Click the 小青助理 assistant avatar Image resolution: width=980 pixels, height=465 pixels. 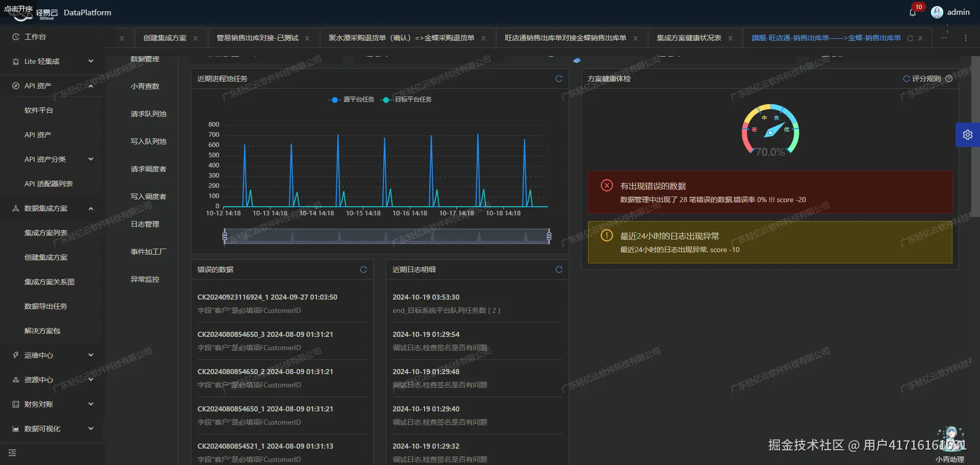coord(951,438)
